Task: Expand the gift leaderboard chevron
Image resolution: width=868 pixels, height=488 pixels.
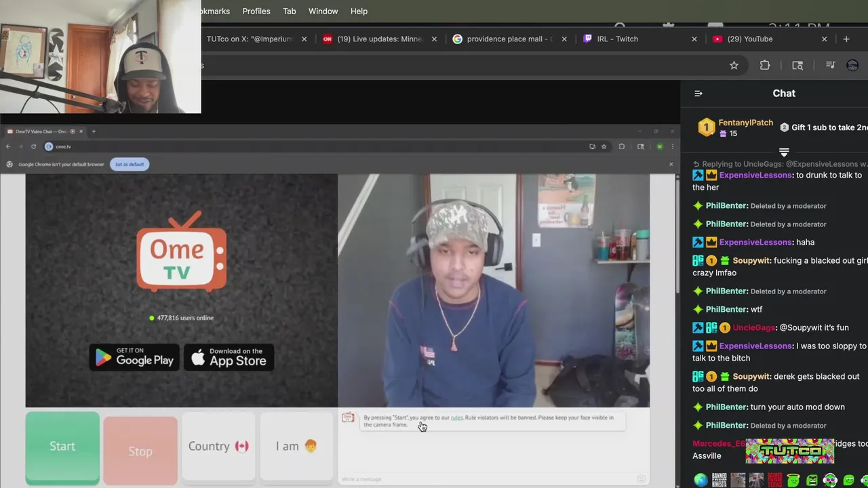Action: pos(784,152)
